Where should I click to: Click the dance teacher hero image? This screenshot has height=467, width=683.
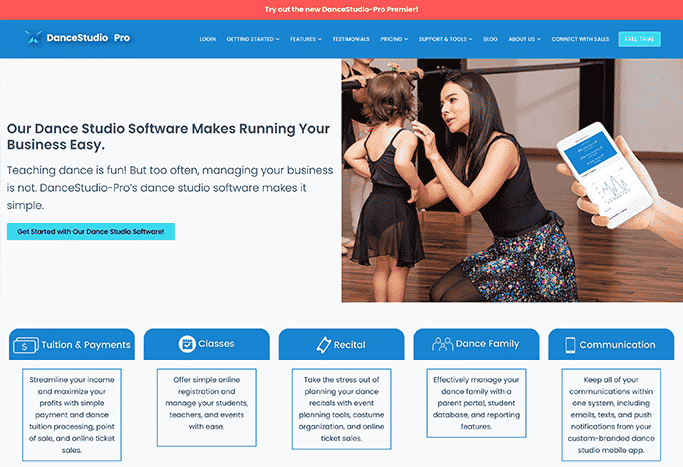coord(512,180)
